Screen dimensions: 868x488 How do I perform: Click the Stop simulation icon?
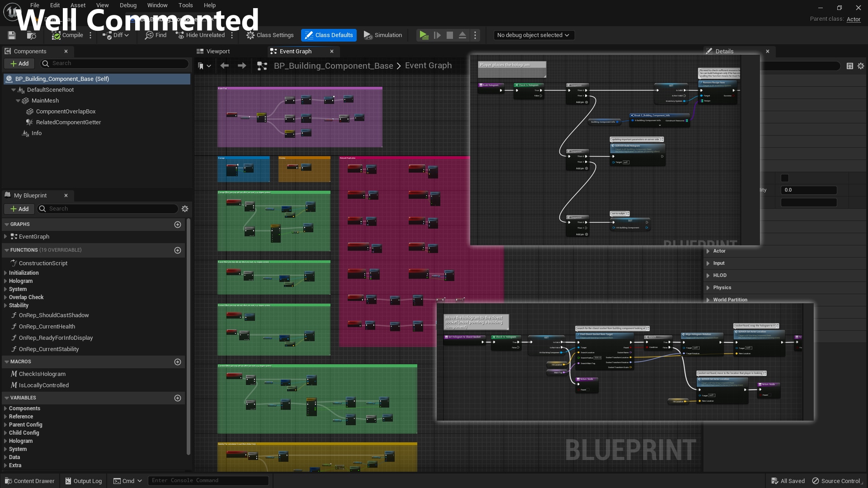point(449,35)
